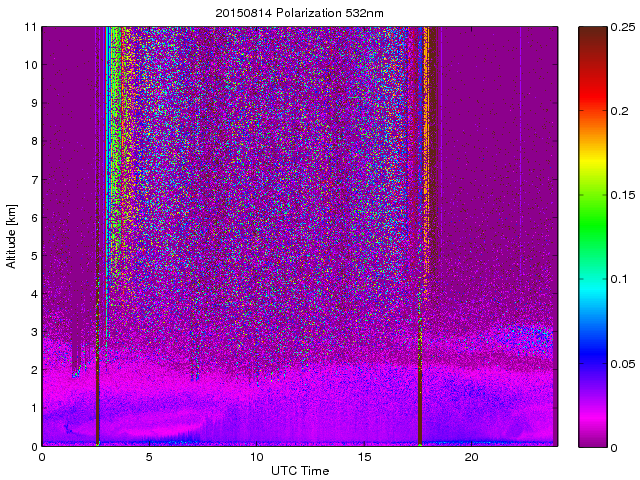Click the y-axis tick label 7
640x480 pixels.
tap(33, 179)
